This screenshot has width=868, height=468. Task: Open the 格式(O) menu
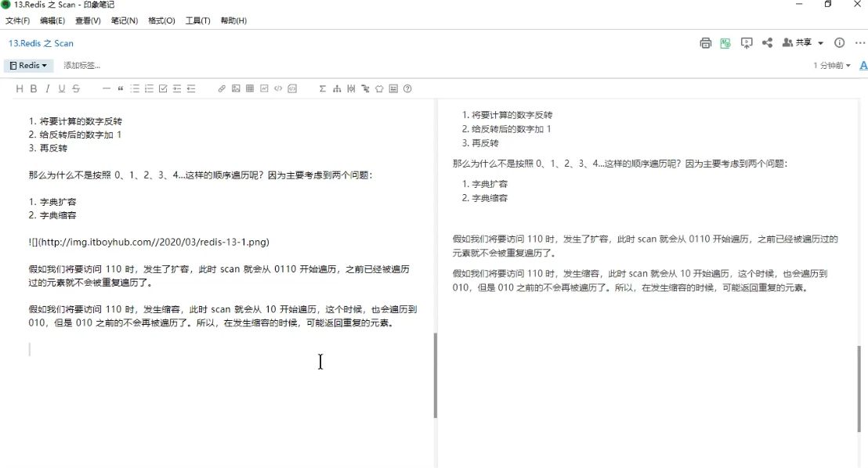161,20
